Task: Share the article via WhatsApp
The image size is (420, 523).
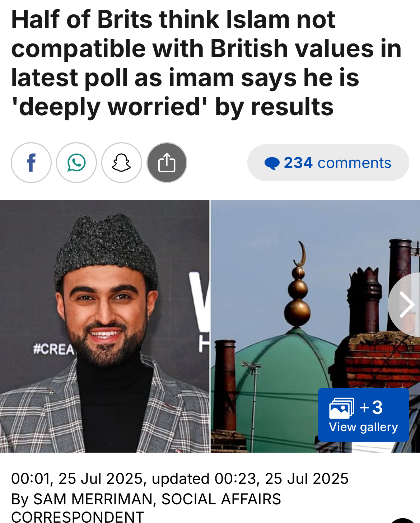Action: pyautogui.click(x=76, y=163)
